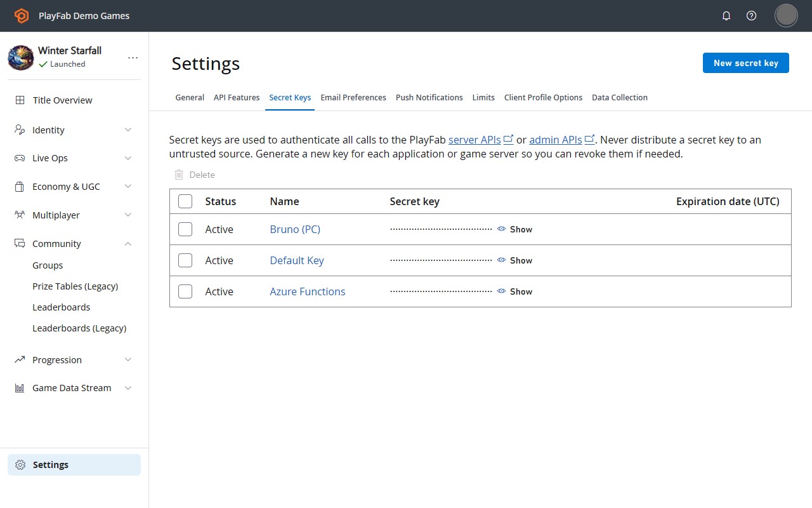Image resolution: width=812 pixels, height=508 pixels.
Task: Click the Status column header
Action: (221, 201)
